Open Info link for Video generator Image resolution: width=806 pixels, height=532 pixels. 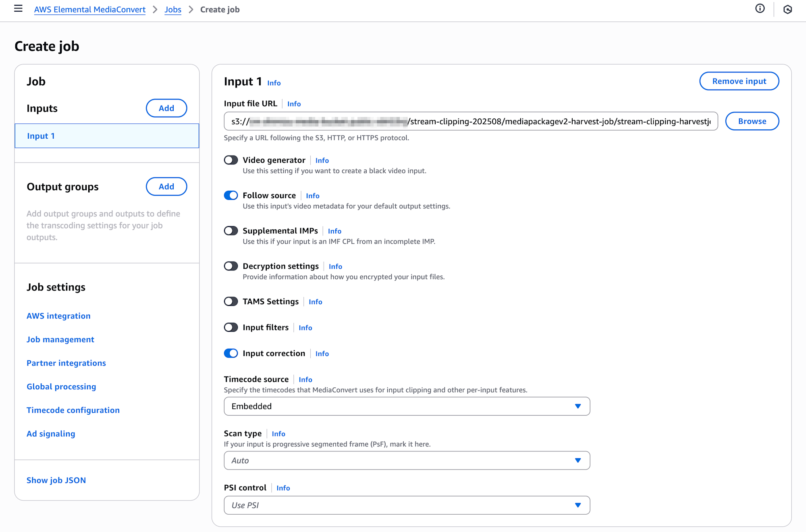[322, 160]
